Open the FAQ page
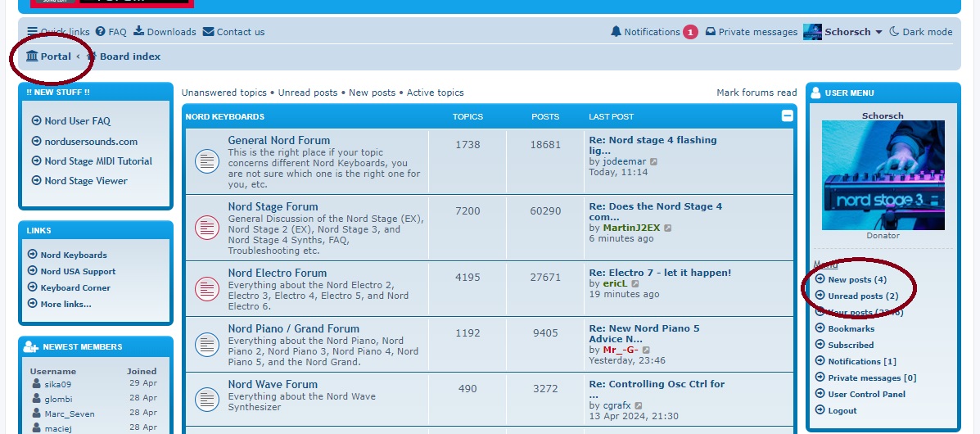This screenshot has height=434, width=980. pos(111,32)
